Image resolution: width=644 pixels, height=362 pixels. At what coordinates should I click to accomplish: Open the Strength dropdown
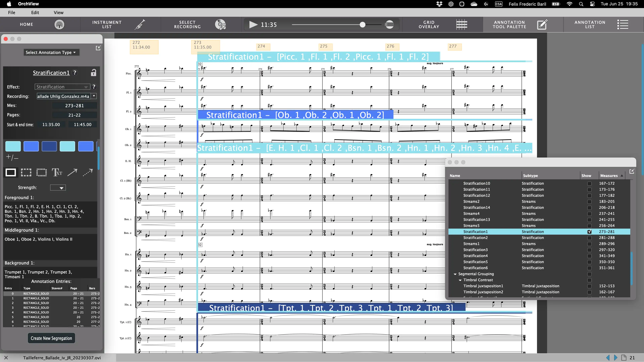tap(58, 188)
